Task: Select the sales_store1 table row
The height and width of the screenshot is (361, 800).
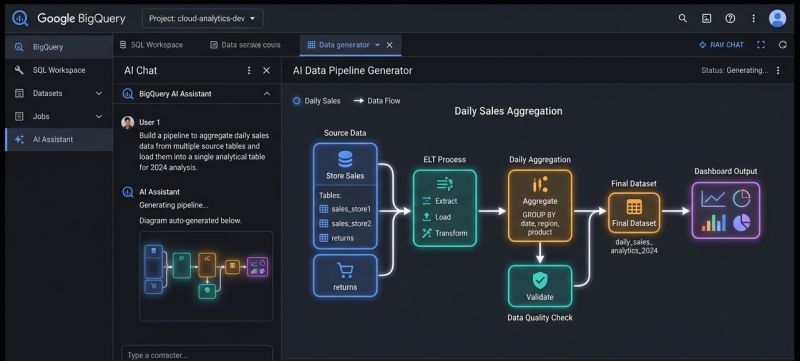Action: click(345, 209)
